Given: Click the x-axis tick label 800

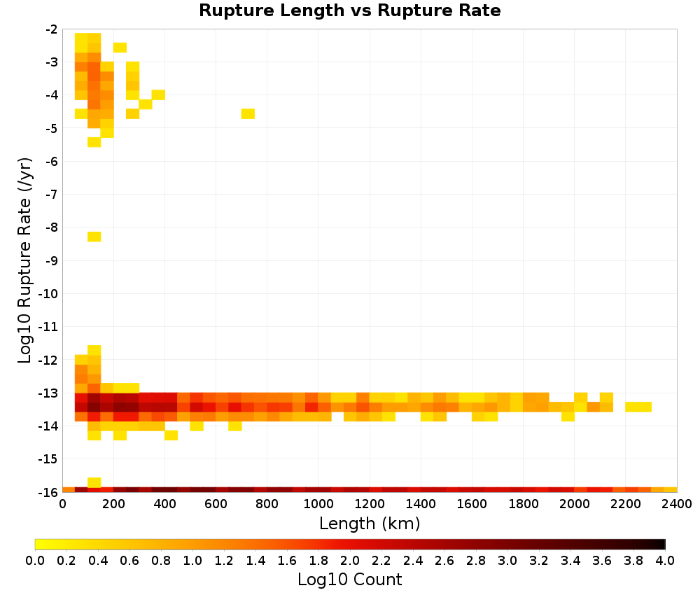Looking at the screenshot, I should [x=267, y=505].
